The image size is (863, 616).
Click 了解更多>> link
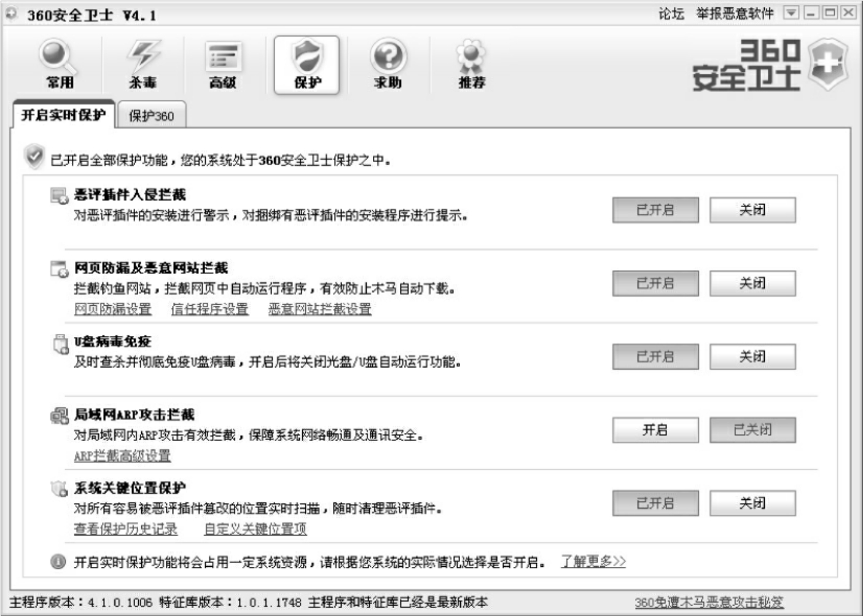[x=593, y=561]
